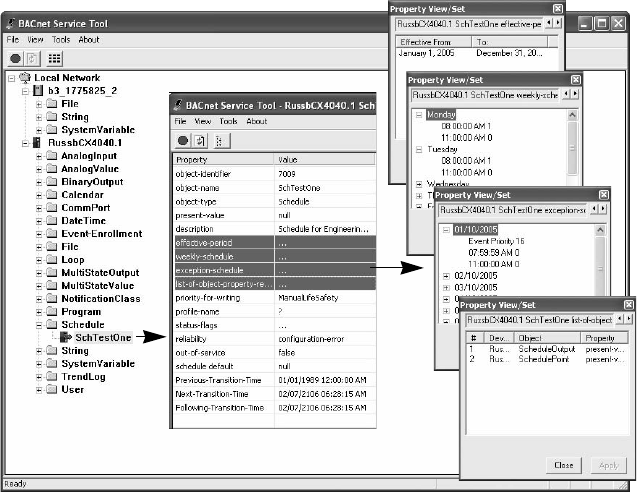Click the Value column header in SchTestOne window
The image size is (637, 492).
click(x=325, y=160)
